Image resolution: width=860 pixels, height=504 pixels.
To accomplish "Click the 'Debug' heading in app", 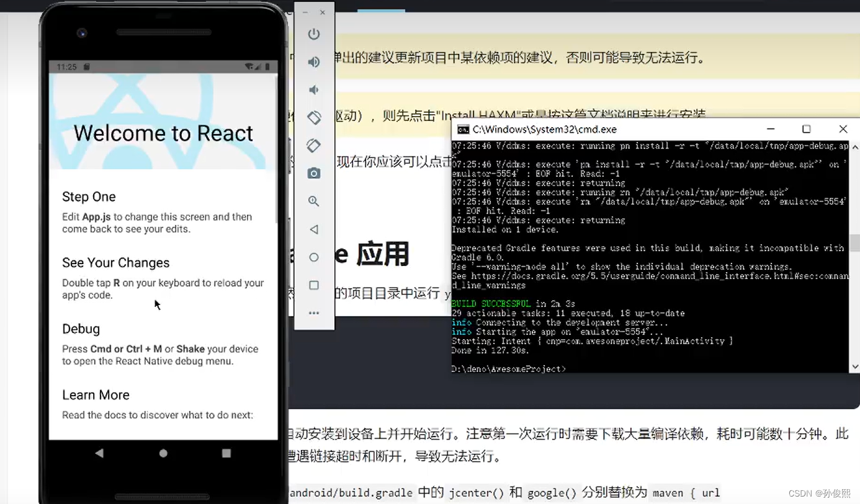I will 81,329.
